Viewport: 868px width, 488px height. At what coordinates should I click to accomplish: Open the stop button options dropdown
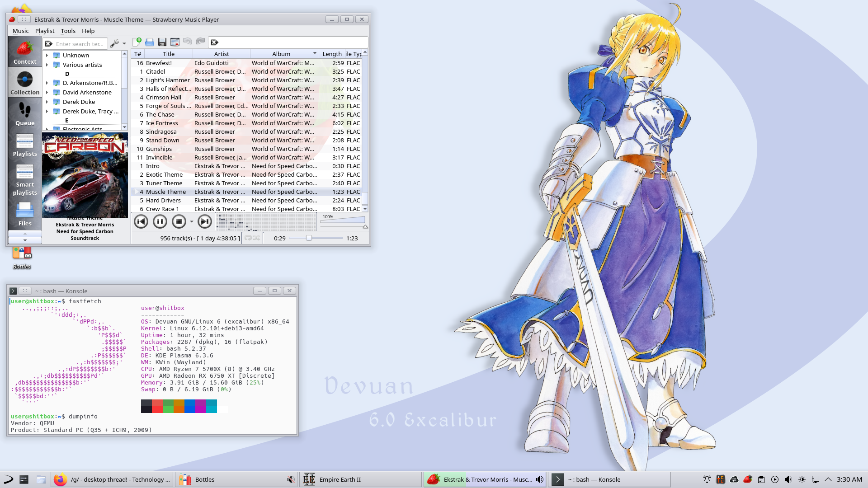click(x=192, y=221)
